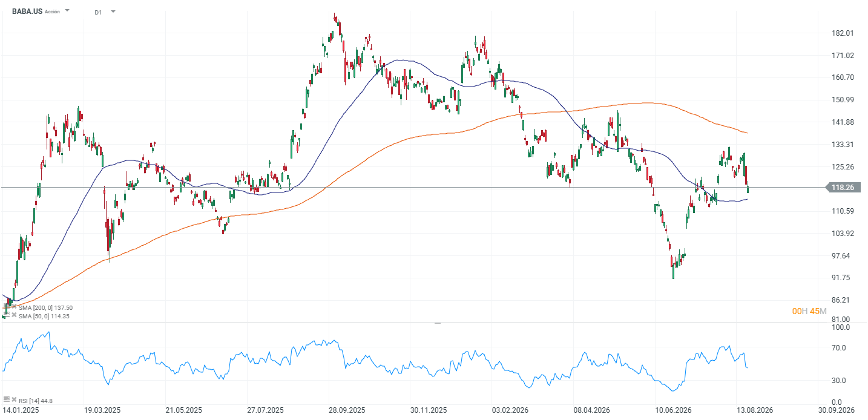
Task: Click the 150.99 price axis label
Action: pos(842,100)
